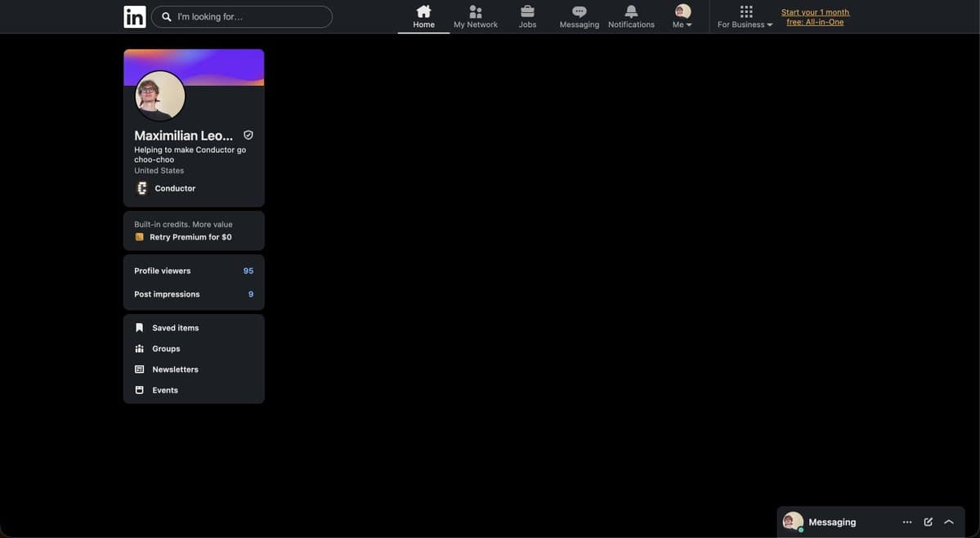View Notifications bell

631,17
